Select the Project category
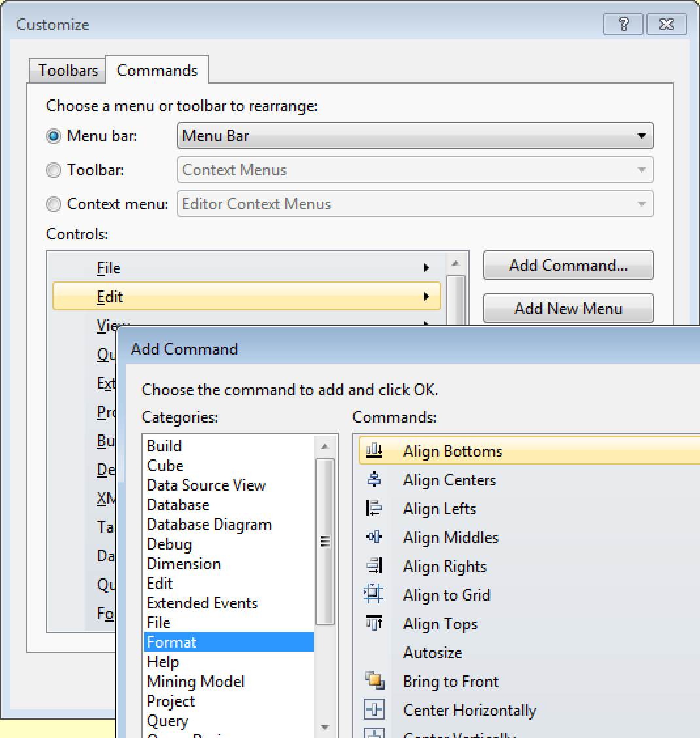Image resolution: width=700 pixels, height=738 pixels. 229,701
